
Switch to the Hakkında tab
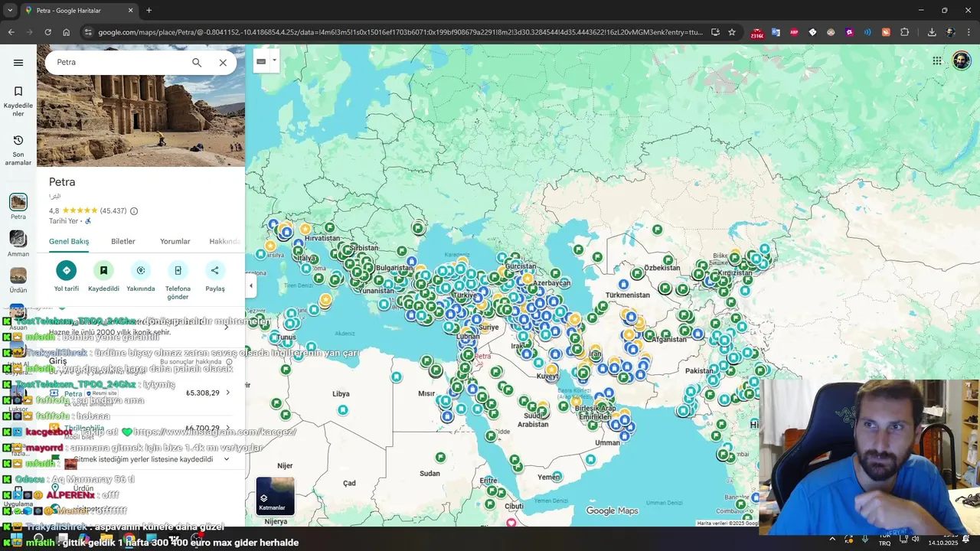point(225,242)
